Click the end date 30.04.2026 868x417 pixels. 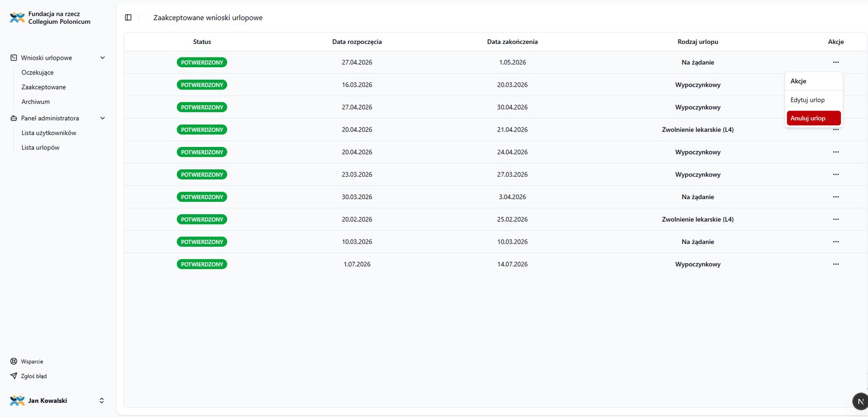(x=512, y=107)
